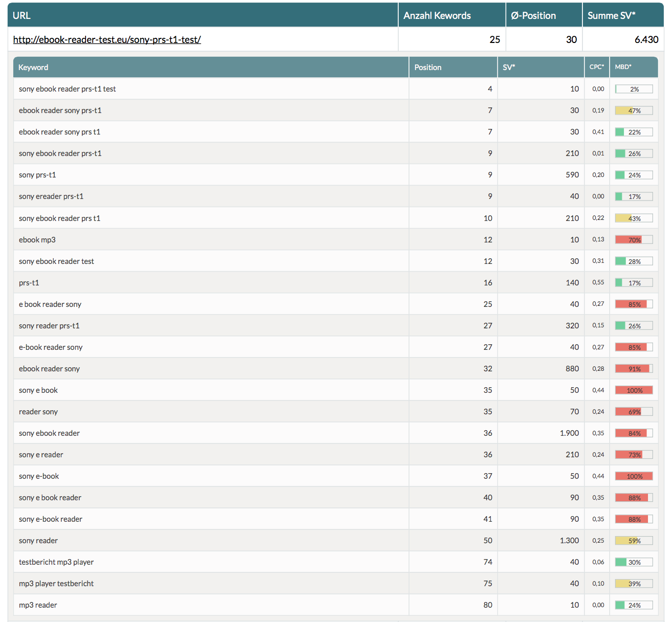Viewport: 672px width, 622px height.
Task: Select the Summe SV value 6.430
Action: pyautogui.click(x=646, y=39)
